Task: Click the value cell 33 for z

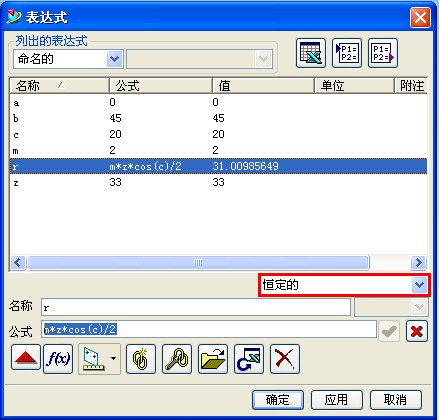Action: coord(218,182)
